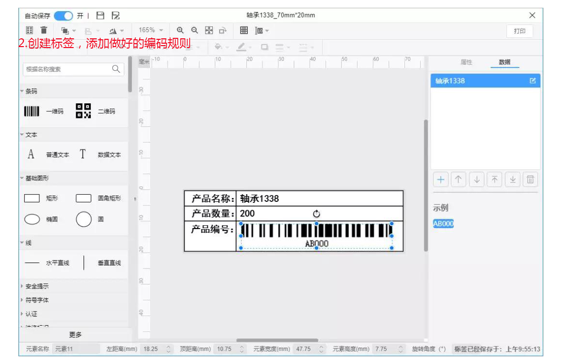Select the 一维码 barcode tool
Screen dimensions: 588x364
click(x=43, y=111)
